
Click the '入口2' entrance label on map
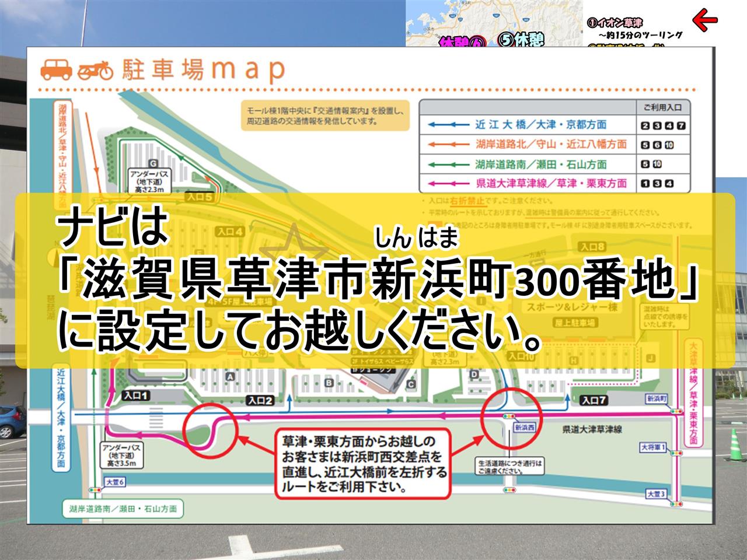click(x=260, y=400)
